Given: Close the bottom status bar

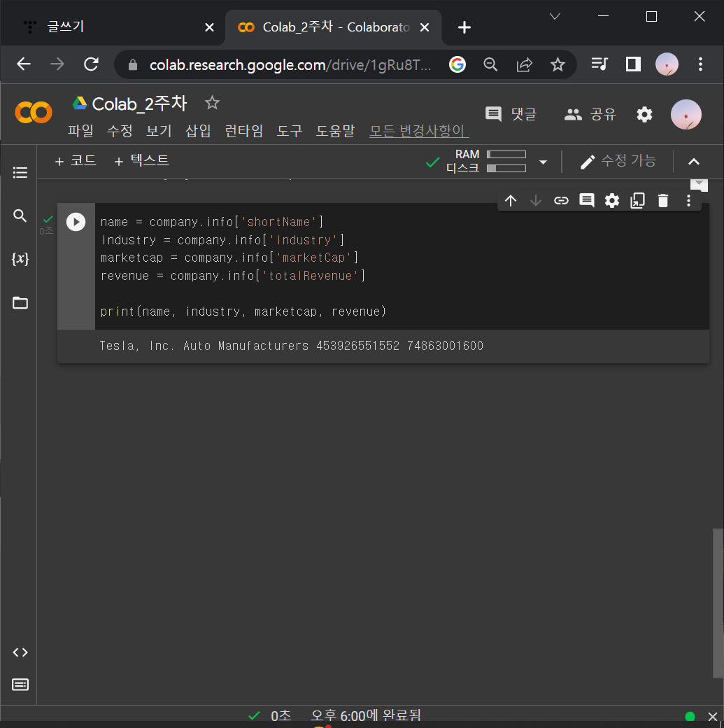Looking at the screenshot, I should point(713,716).
